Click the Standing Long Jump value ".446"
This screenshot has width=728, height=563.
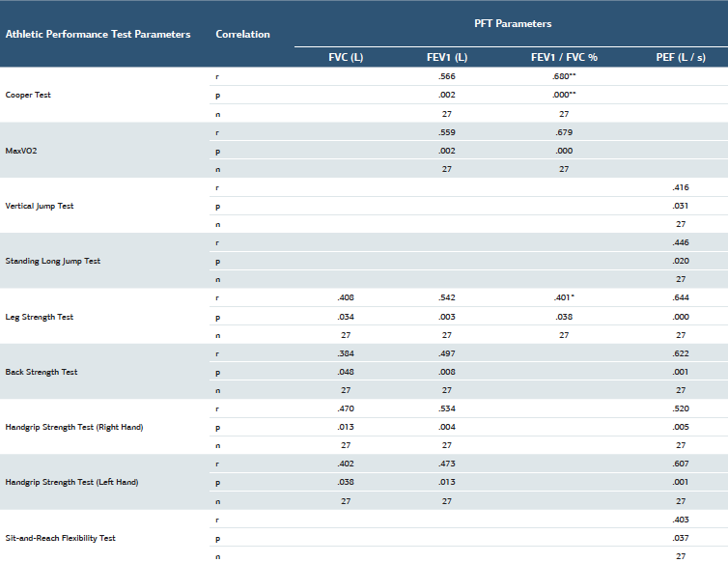tap(681, 242)
